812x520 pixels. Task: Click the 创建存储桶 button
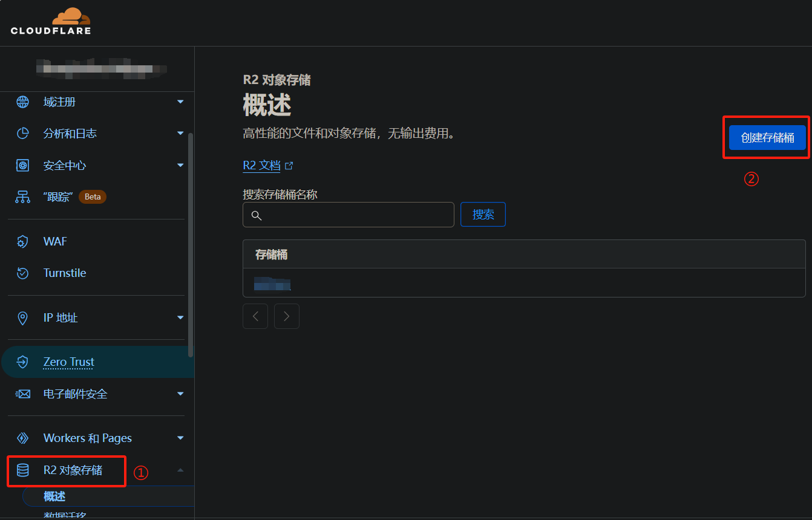pyautogui.click(x=767, y=138)
